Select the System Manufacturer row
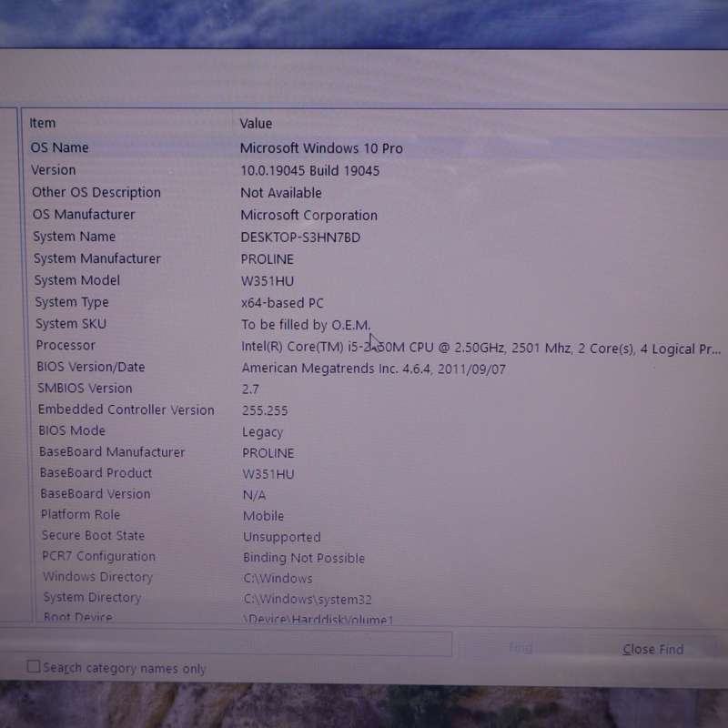 pyautogui.click(x=97, y=258)
